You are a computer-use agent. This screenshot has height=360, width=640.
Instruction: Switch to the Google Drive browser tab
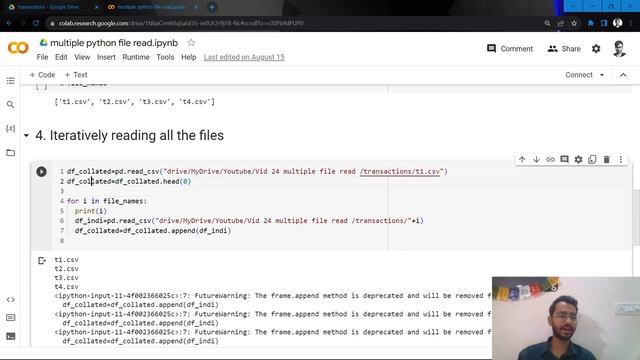pyautogui.click(x=53, y=7)
